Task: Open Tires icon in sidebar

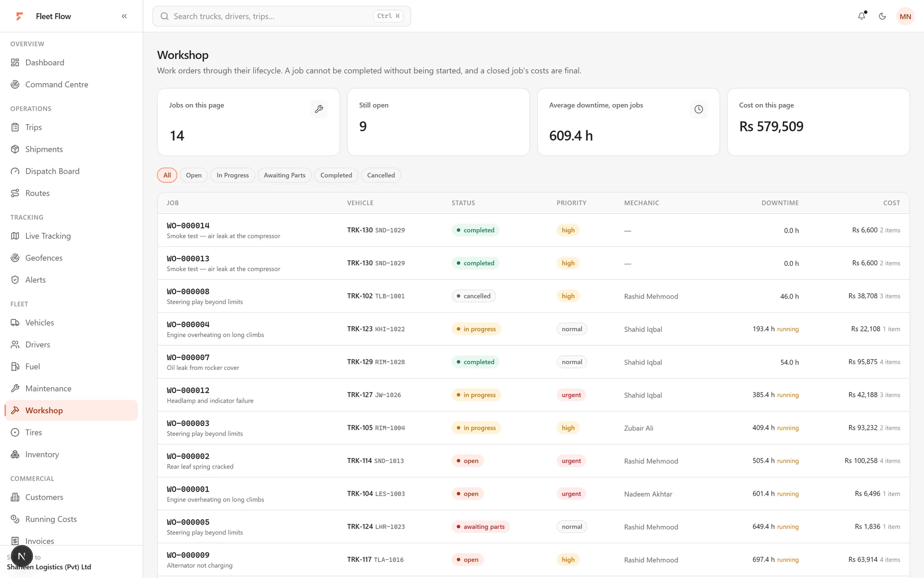Action: click(x=15, y=433)
